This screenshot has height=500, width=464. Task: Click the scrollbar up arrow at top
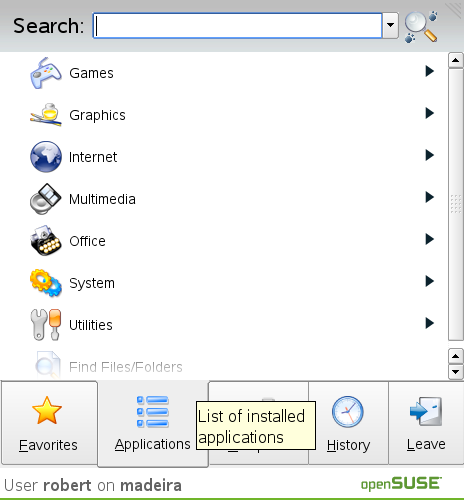[x=456, y=60]
